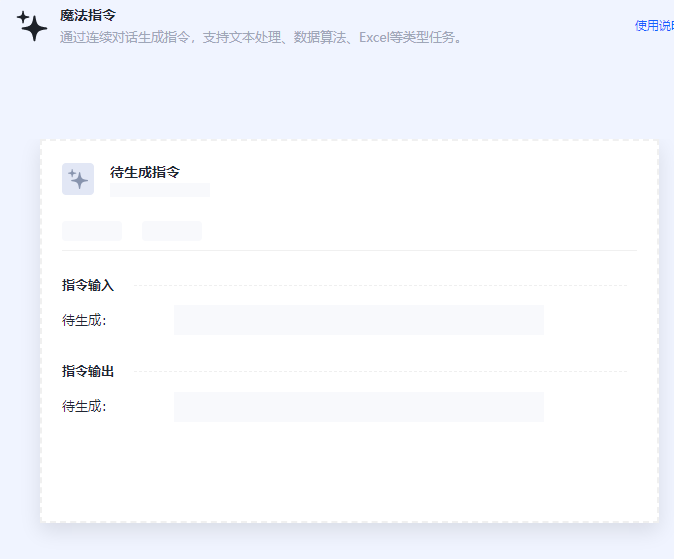The image size is (674, 559).
Task: Click the blank area below the output field
Action: click(349, 470)
